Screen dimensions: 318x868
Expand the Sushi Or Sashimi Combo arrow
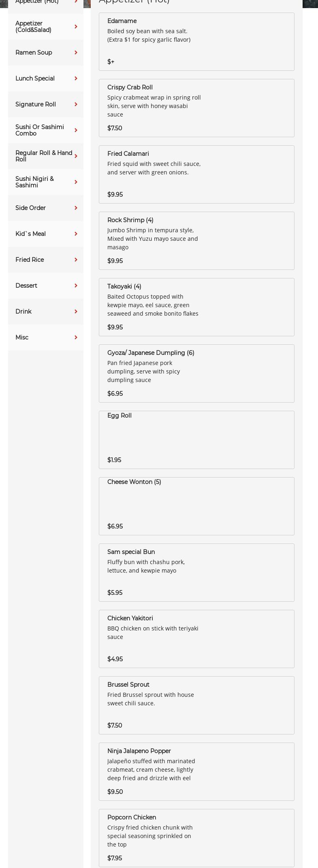pyautogui.click(x=76, y=130)
